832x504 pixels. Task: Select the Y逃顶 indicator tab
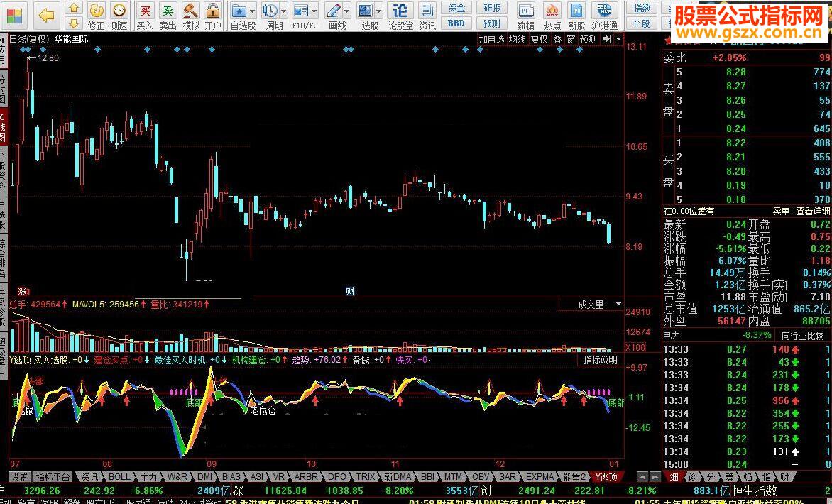pyautogui.click(x=606, y=477)
